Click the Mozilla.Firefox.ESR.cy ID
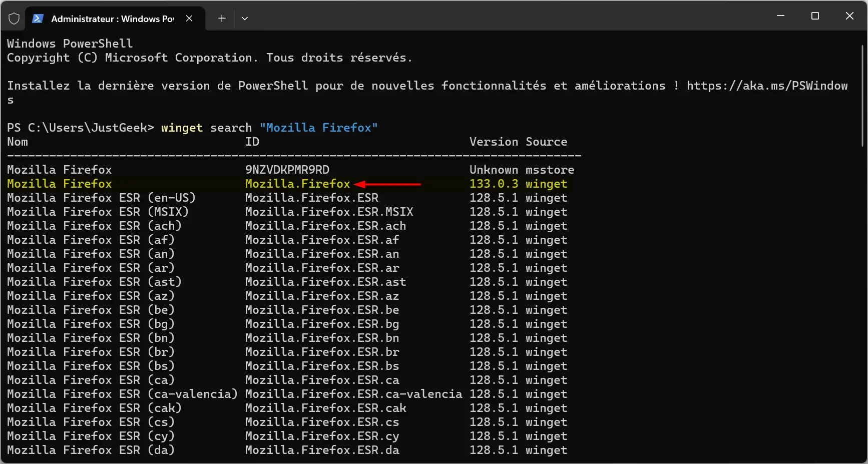 tap(322, 436)
